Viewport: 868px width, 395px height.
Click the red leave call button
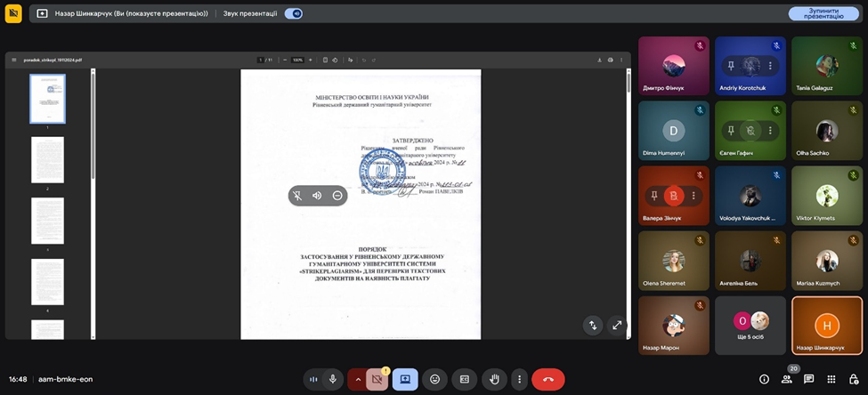click(x=548, y=379)
